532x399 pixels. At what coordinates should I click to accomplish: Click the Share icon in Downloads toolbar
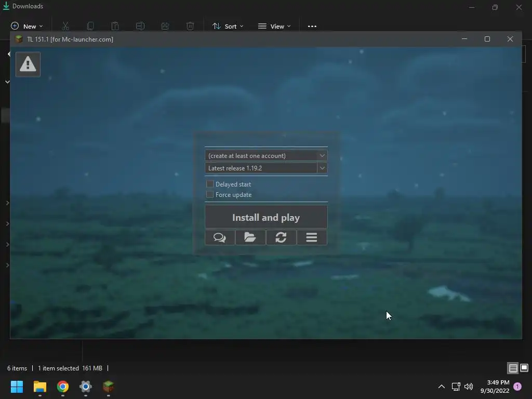pos(165,26)
